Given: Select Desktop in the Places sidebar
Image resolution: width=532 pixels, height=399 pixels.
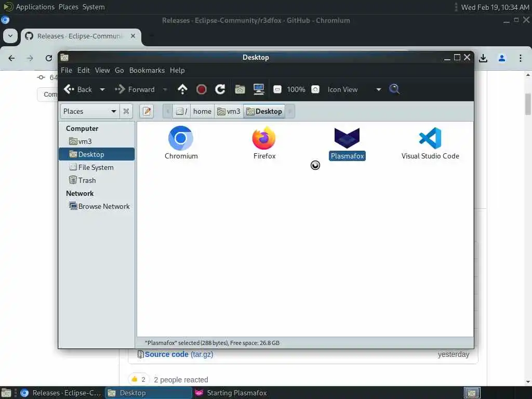Looking at the screenshot, I should coord(97,154).
